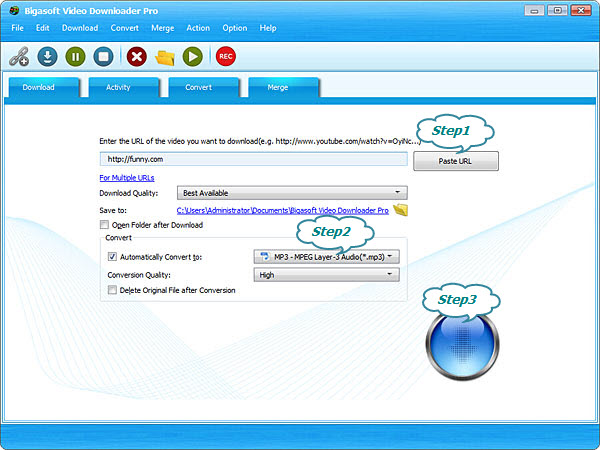The height and width of the screenshot is (450, 600).
Task: Click the add URL link icon
Action: pyautogui.click(x=19, y=57)
